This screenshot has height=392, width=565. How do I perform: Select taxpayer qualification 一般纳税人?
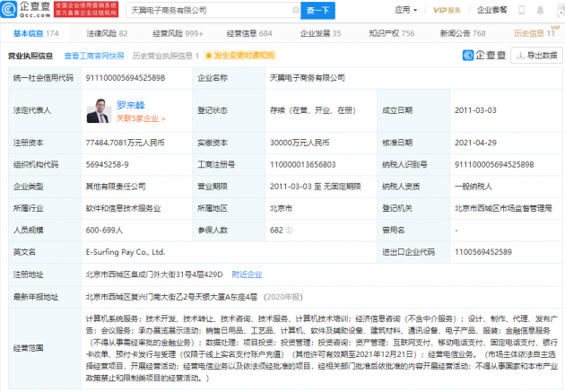point(474,187)
